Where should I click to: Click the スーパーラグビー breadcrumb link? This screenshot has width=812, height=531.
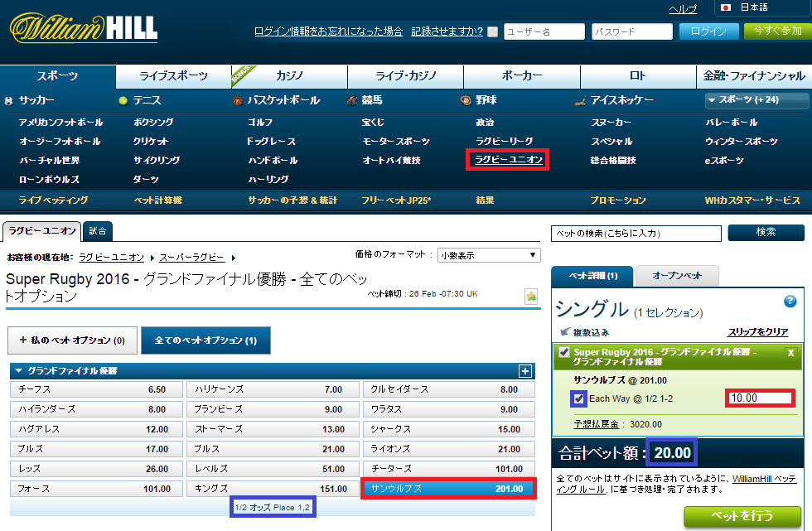[191, 258]
